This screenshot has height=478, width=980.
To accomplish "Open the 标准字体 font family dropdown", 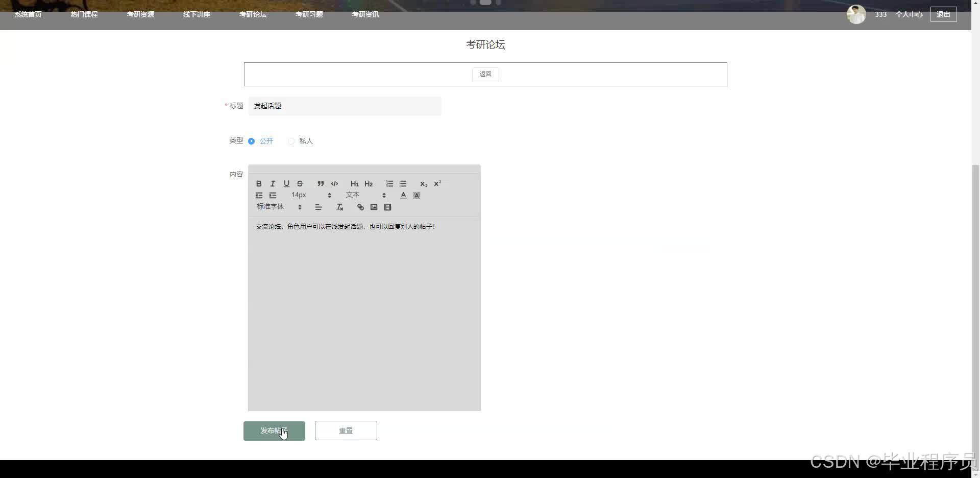I will (279, 207).
